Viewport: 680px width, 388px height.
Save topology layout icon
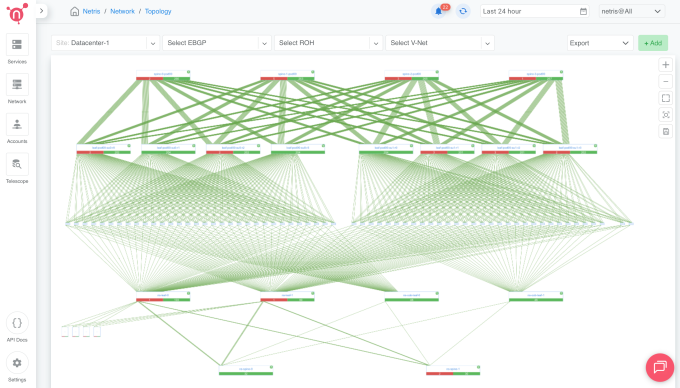click(666, 132)
